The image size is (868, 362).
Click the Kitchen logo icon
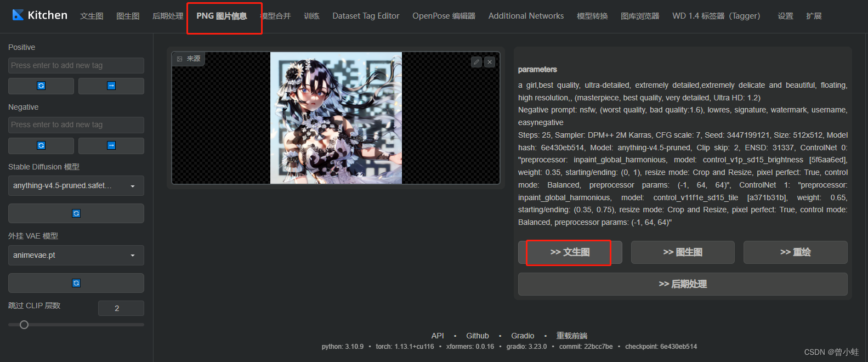pos(18,15)
